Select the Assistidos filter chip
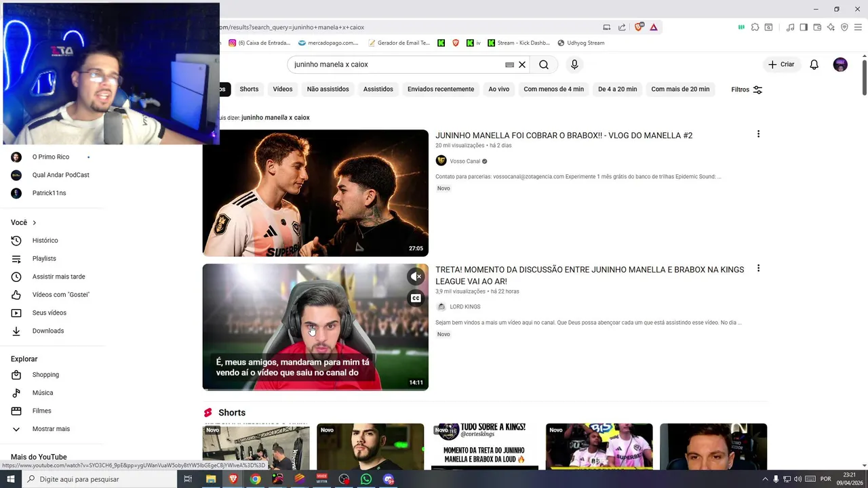 [x=378, y=89]
